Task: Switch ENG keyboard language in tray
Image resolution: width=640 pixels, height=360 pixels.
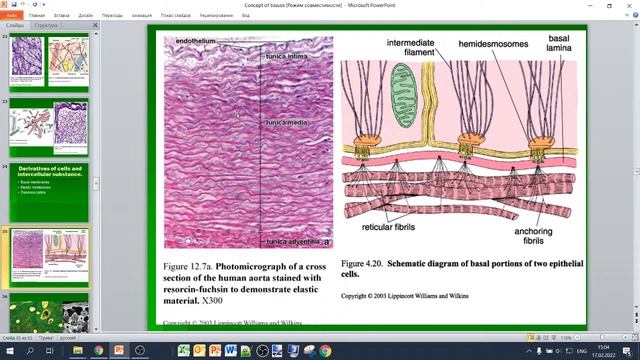Action: (582, 351)
